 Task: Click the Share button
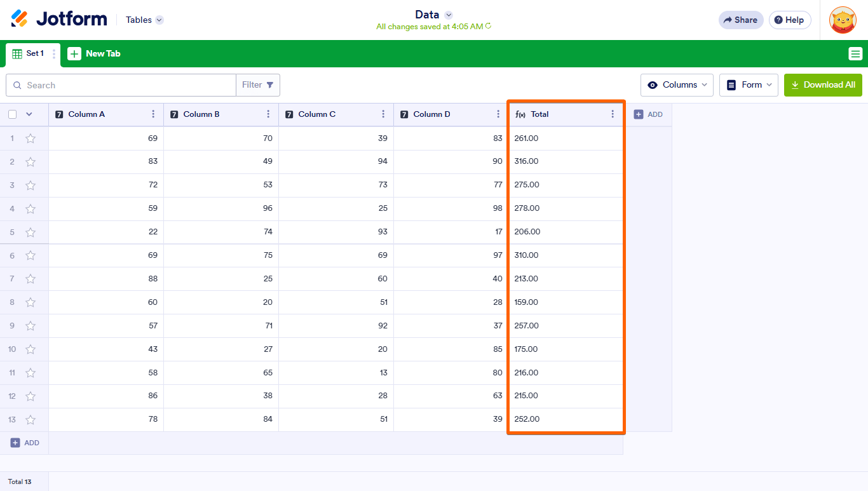tap(740, 20)
